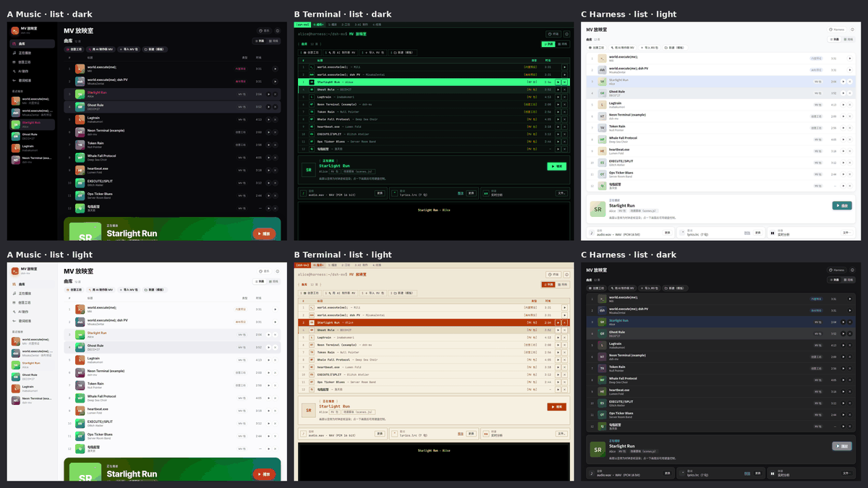Remove Ghost Rule row in A Music dark
This screenshot has height=488, width=868.
275,107
